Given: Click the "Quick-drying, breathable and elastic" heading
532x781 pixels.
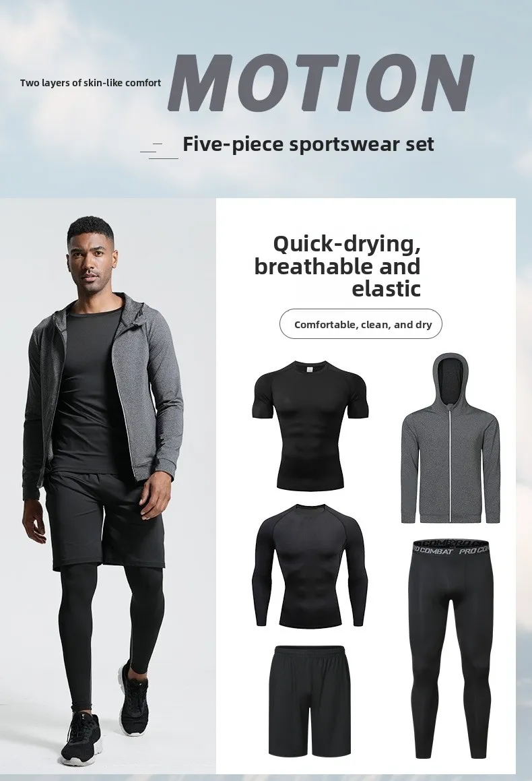Looking at the screenshot, I should click(x=338, y=266).
